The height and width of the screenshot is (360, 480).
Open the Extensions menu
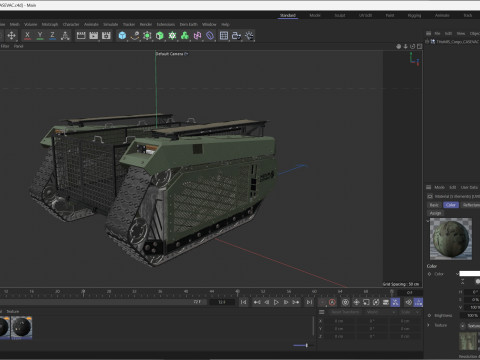(x=166, y=24)
